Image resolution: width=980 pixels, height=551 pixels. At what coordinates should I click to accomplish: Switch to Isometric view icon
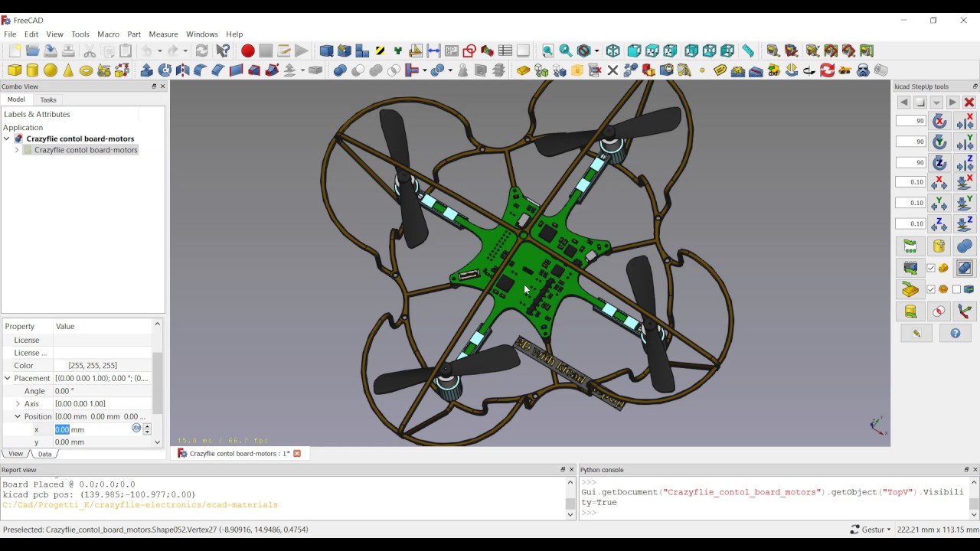click(613, 51)
